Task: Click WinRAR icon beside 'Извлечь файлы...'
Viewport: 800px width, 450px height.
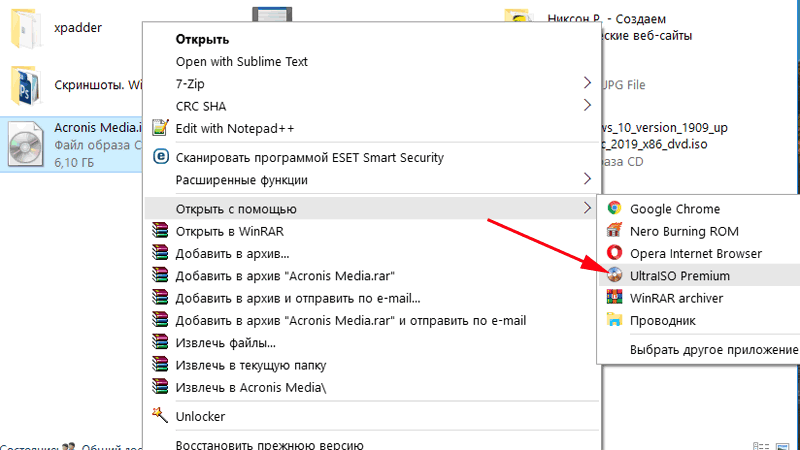Action: pyautogui.click(x=160, y=342)
